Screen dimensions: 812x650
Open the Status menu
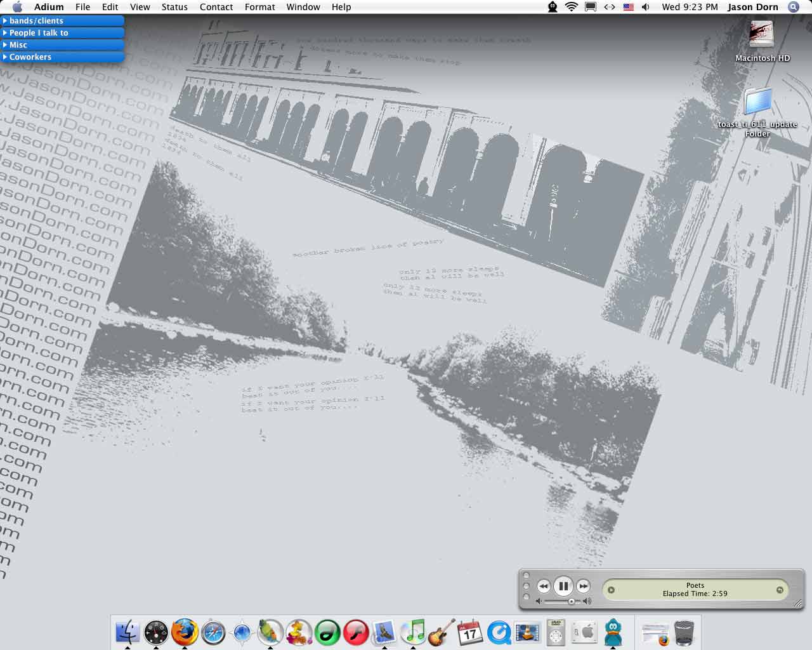(x=174, y=7)
